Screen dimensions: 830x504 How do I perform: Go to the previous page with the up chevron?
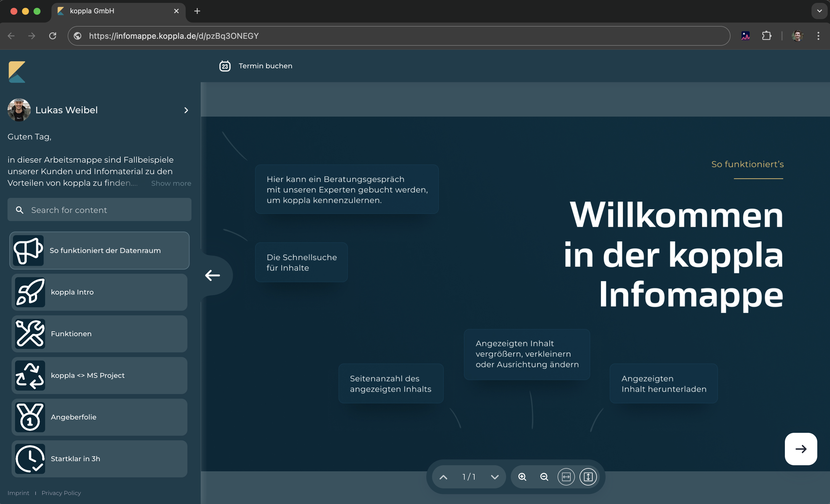pyautogui.click(x=444, y=477)
